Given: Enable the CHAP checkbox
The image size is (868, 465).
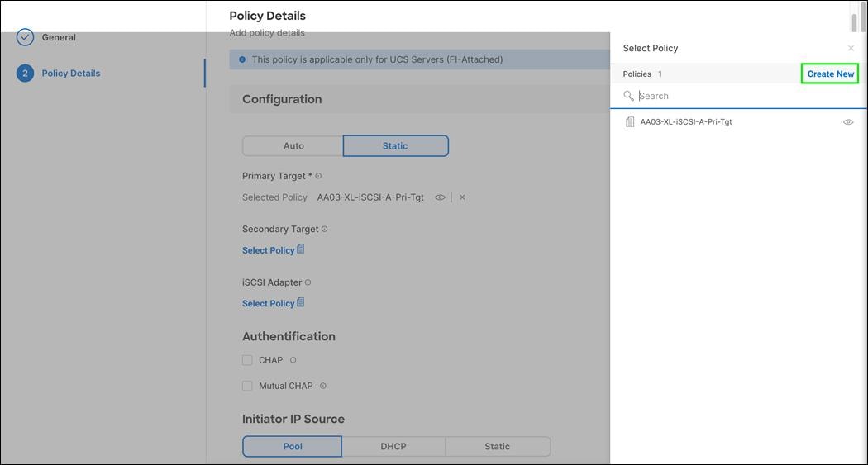Looking at the screenshot, I should tap(247, 360).
